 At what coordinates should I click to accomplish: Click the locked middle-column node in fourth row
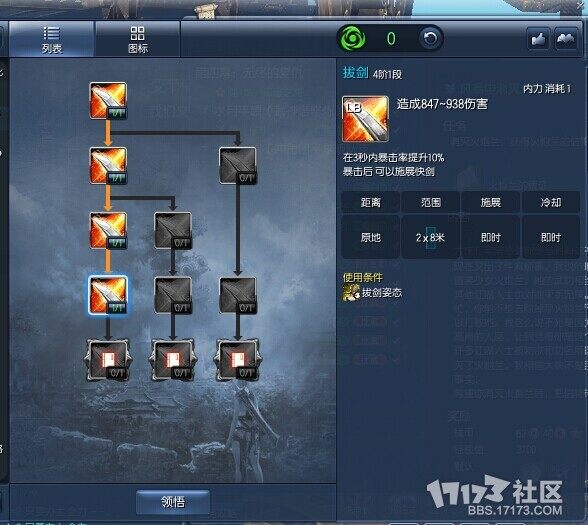[x=173, y=295]
